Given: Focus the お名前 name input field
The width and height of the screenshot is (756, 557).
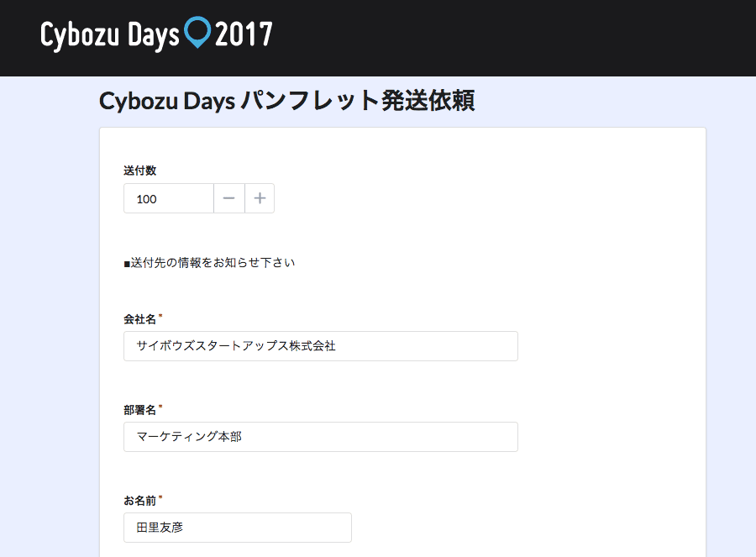Looking at the screenshot, I should [x=237, y=528].
